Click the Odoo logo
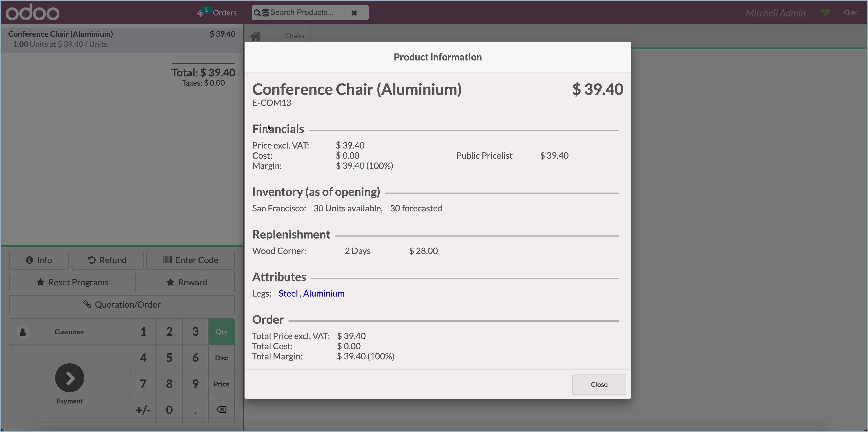This screenshot has height=432, width=868. (33, 13)
